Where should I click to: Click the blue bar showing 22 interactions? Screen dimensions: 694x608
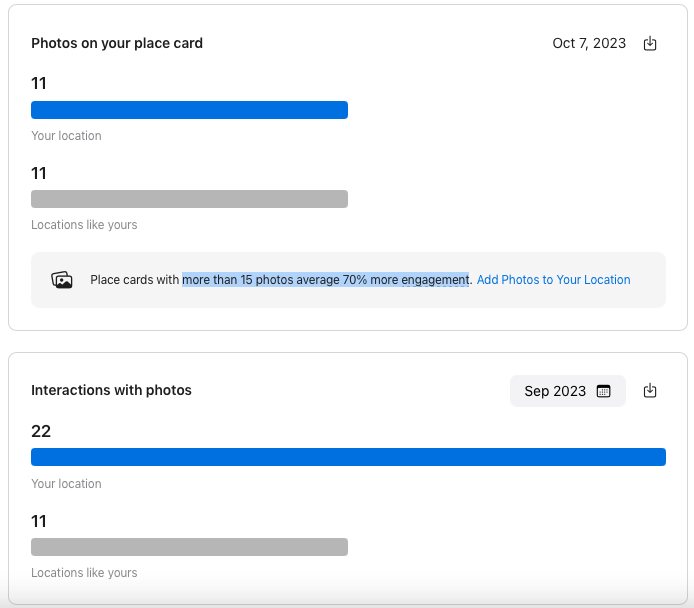point(348,457)
